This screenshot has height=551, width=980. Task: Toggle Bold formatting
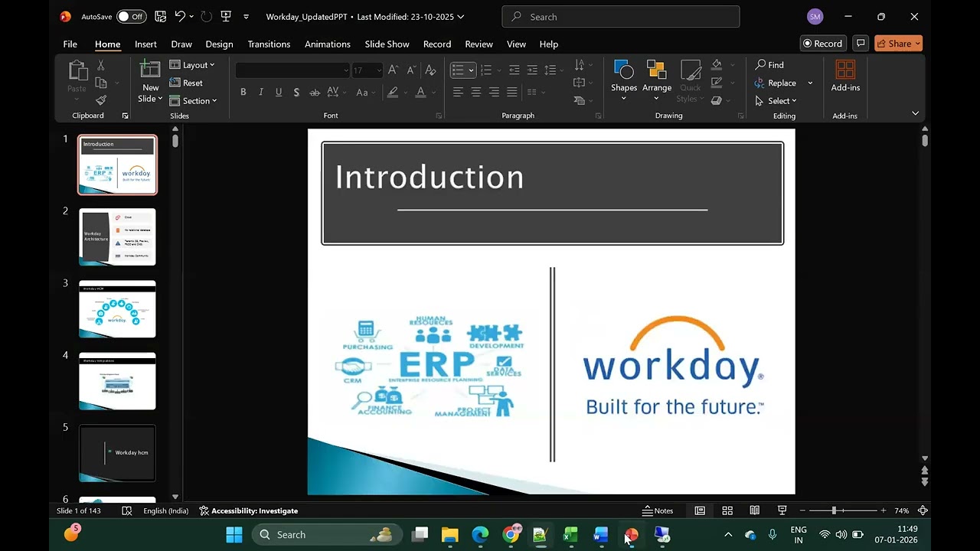coord(243,93)
